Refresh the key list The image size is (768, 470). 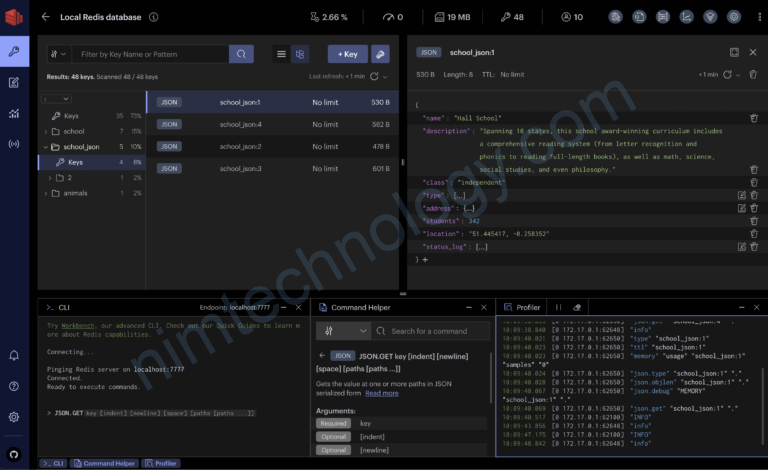point(374,76)
